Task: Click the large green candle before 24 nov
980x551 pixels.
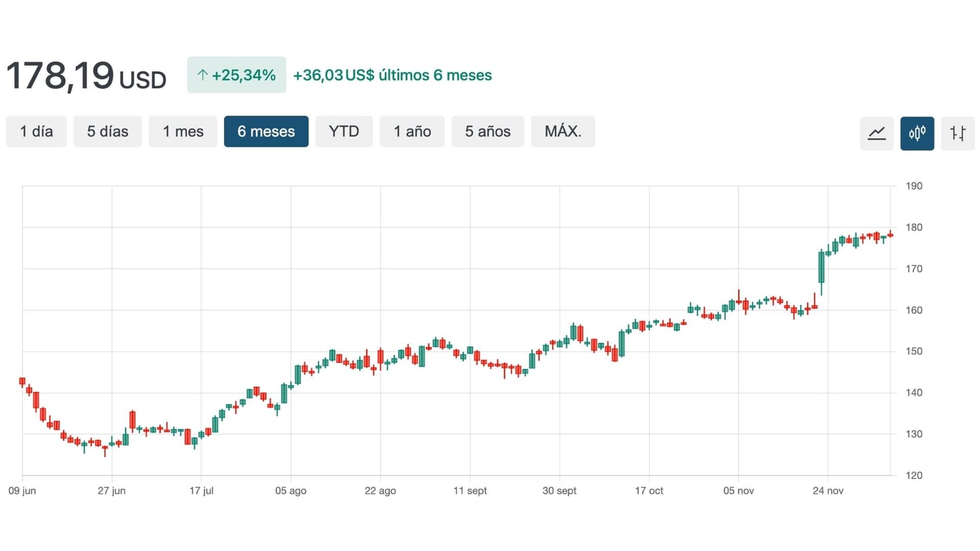Action: click(x=821, y=267)
